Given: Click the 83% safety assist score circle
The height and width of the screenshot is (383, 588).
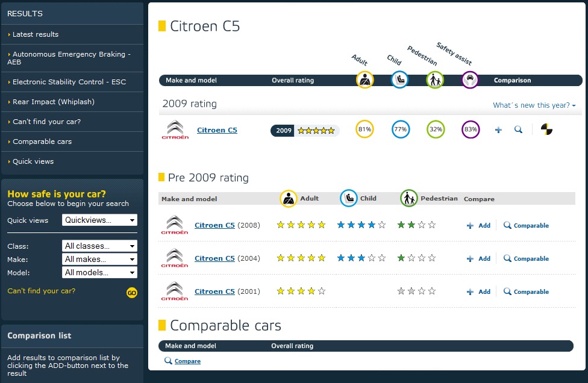Looking at the screenshot, I should 471,129.
